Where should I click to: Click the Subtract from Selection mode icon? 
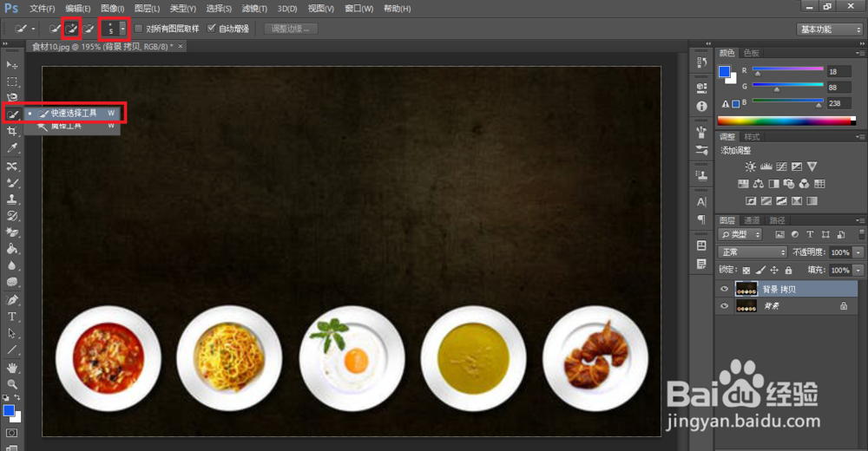pyautogui.click(x=88, y=29)
